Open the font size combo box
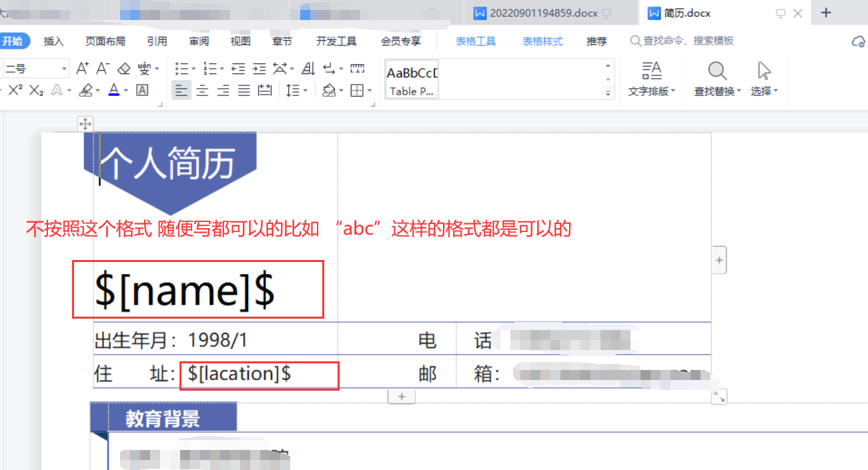Image resolution: width=868 pixels, height=470 pixels. pos(35,67)
